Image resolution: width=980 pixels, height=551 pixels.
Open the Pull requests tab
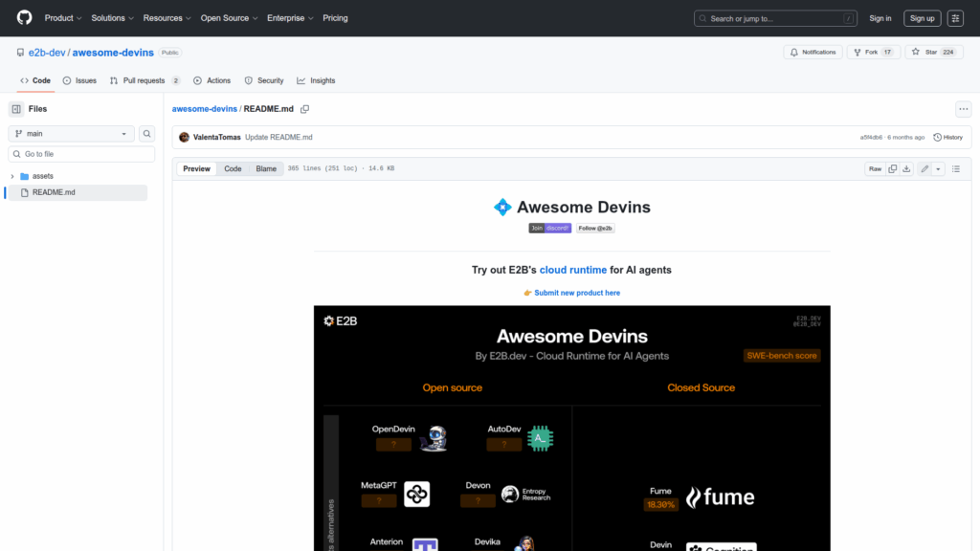pos(145,80)
